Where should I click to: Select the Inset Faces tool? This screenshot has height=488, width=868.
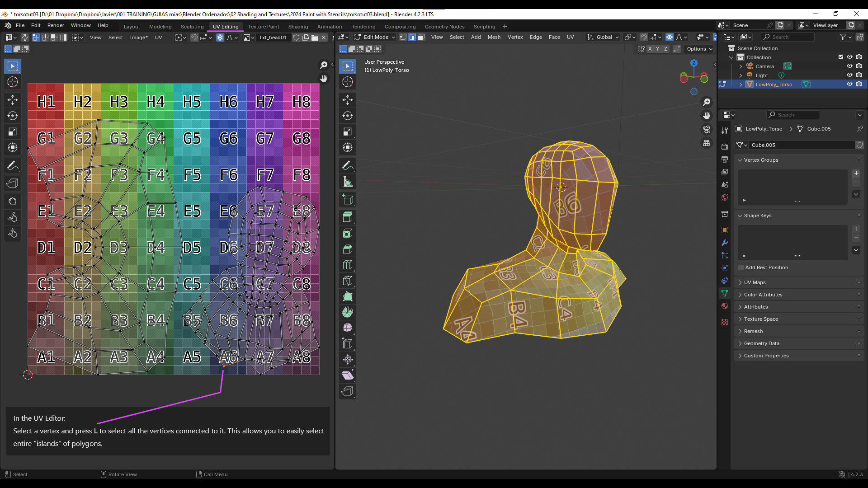[348, 233]
